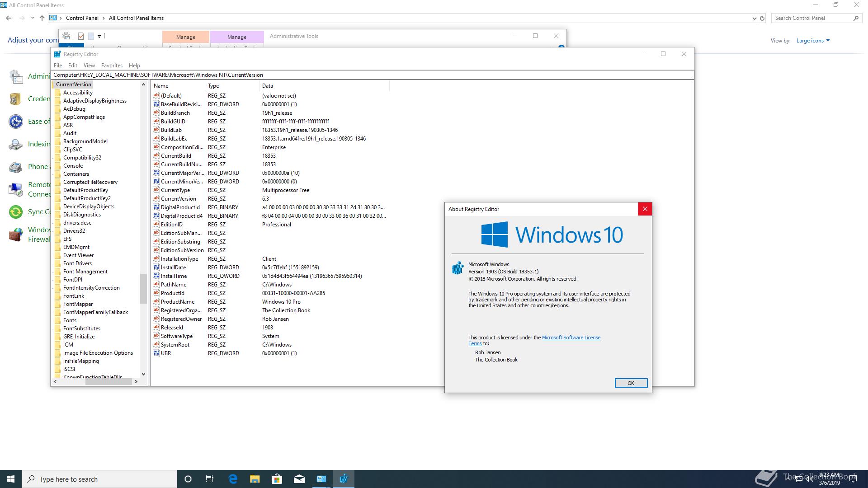868x488 pixels.
Task: Click properties icon in Administrative Tools toolbar
Action: coord(81,36)
